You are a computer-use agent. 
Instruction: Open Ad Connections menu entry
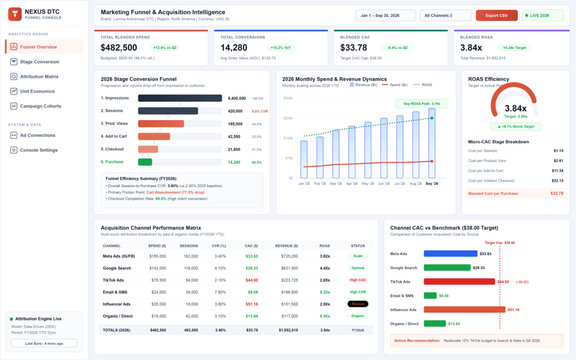tap(44, 135)
